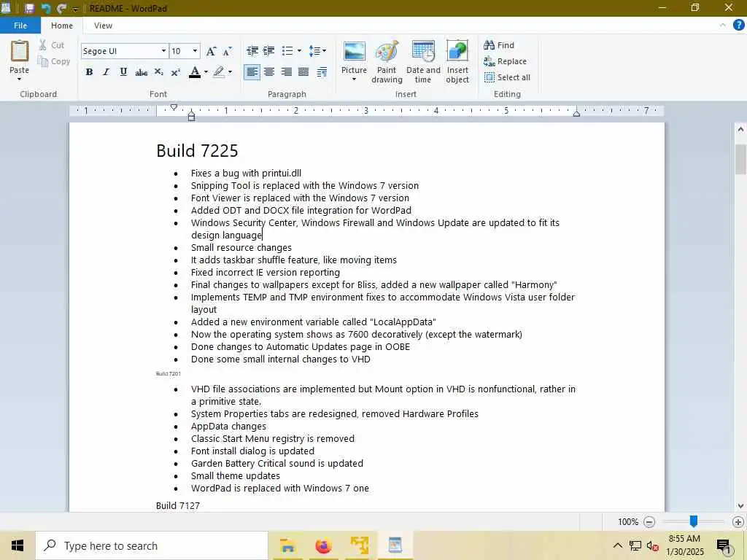Apply the red text color button

[x=194, y=72]
